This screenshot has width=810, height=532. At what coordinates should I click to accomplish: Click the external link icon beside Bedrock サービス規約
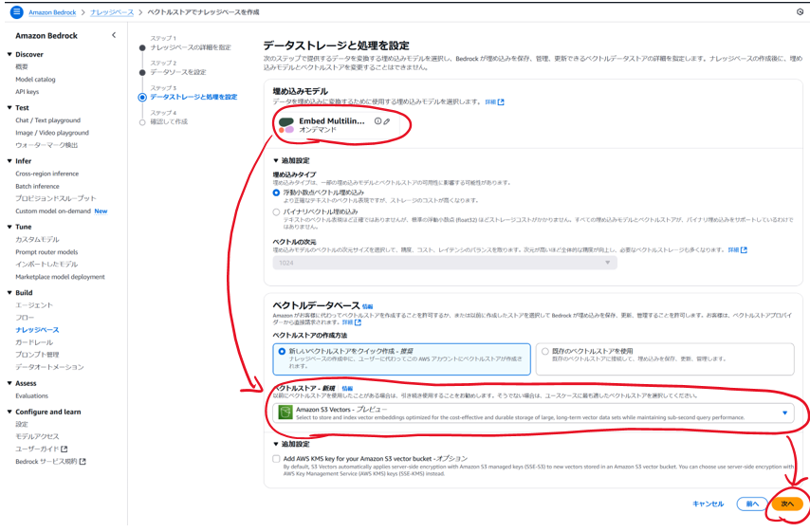tap(83, 461)
